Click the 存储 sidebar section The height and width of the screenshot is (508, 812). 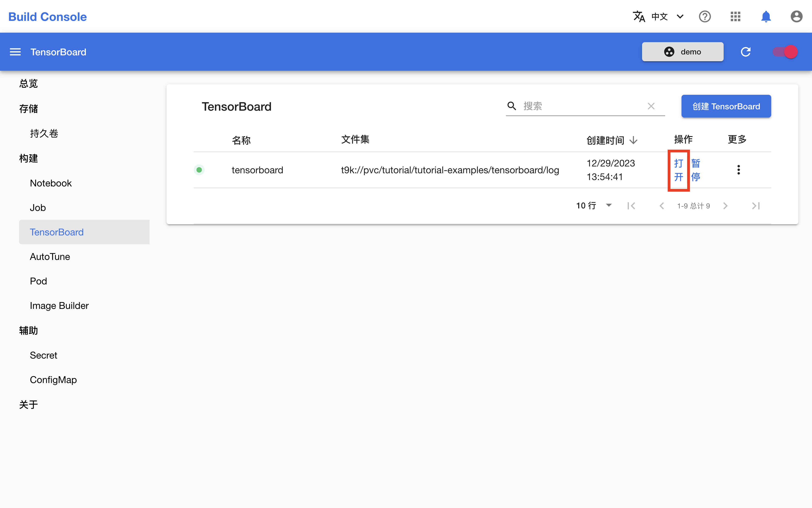click(x=29, y=109)
